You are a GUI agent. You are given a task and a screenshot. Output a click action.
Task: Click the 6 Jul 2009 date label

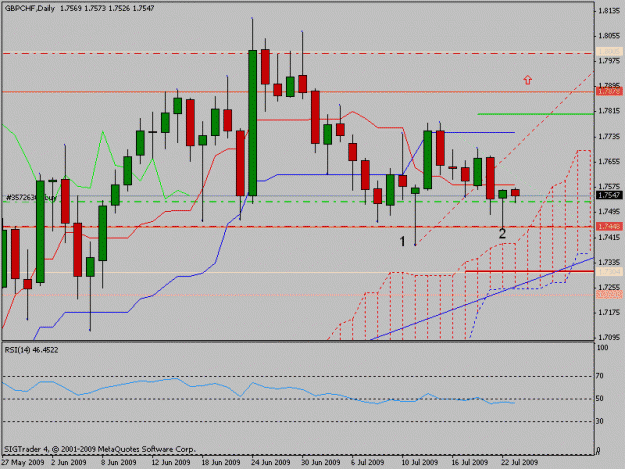[368, 463]
